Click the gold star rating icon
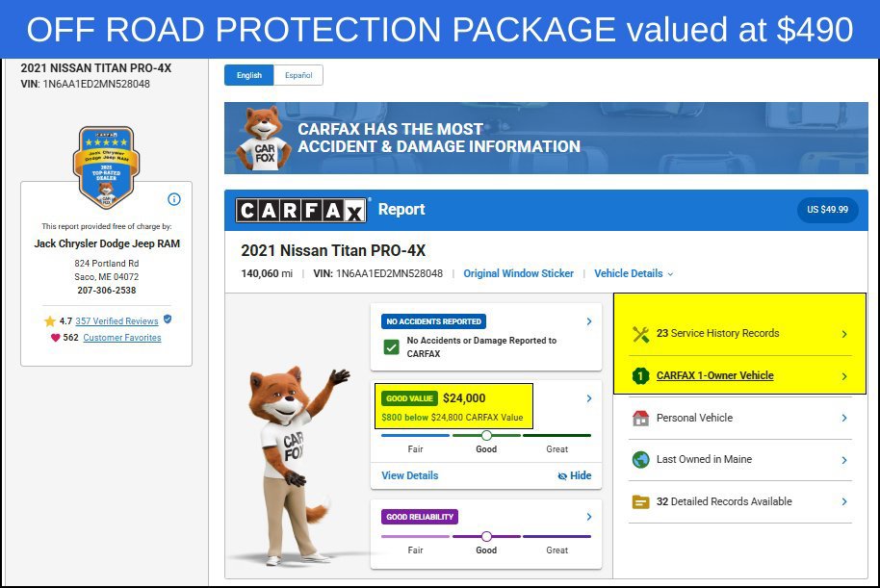Image resolution: width=880 pixels, height=588 pixels. [50, 320]
